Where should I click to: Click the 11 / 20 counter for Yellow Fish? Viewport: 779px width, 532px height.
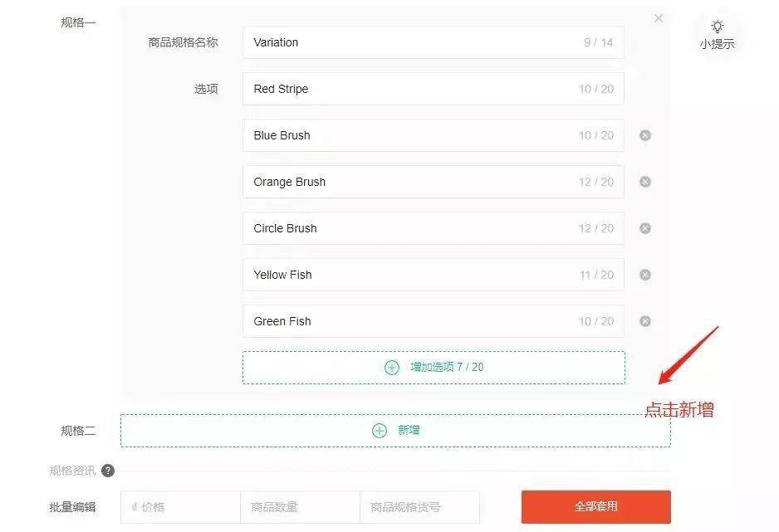coord(596,275)
